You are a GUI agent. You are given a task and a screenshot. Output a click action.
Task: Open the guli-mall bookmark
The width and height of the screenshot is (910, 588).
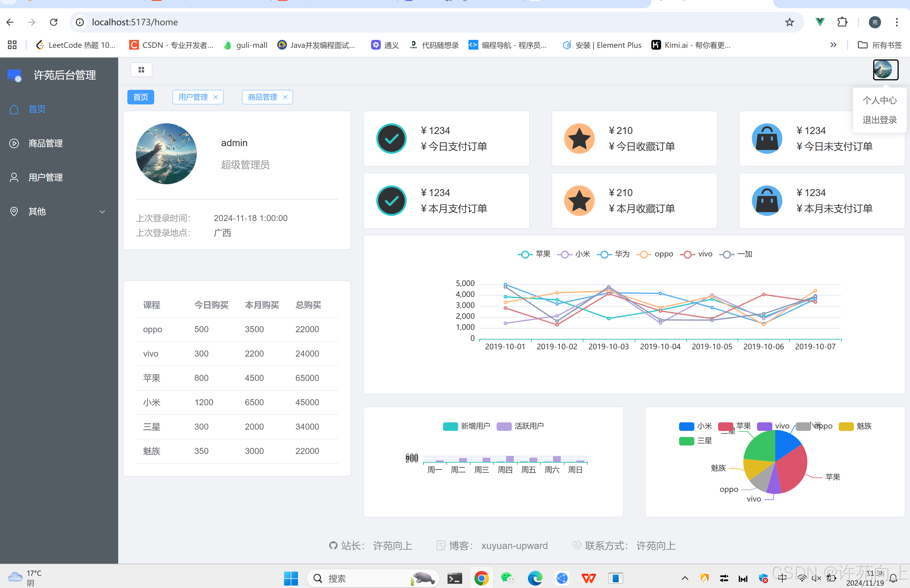click(x=245, y=45)
